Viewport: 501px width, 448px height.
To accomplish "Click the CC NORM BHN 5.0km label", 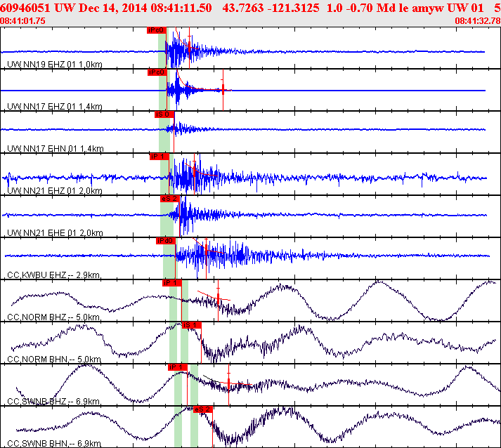I will 54,360.
